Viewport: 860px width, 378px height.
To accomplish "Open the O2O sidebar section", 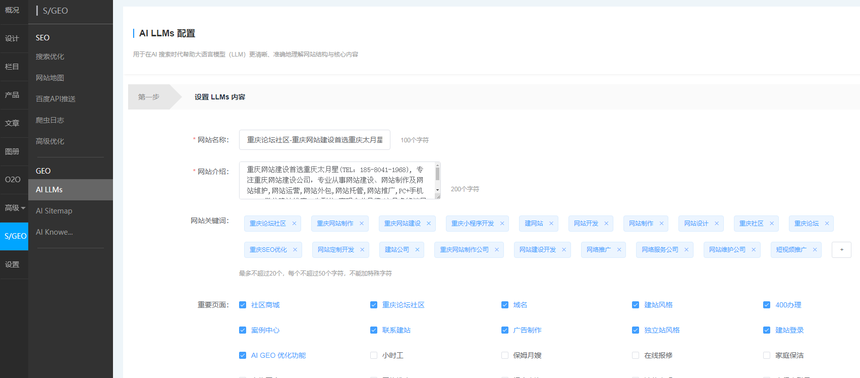I will (x=14, y=179).
